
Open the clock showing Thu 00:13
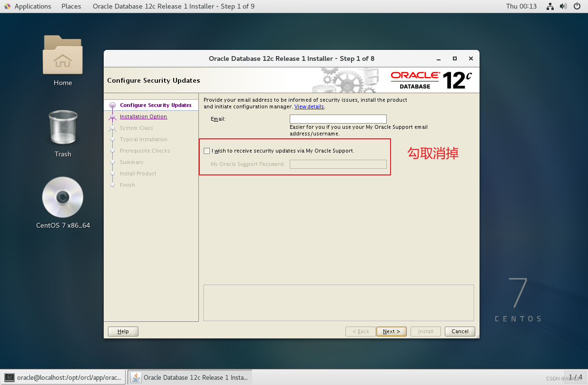coord(521,6)
